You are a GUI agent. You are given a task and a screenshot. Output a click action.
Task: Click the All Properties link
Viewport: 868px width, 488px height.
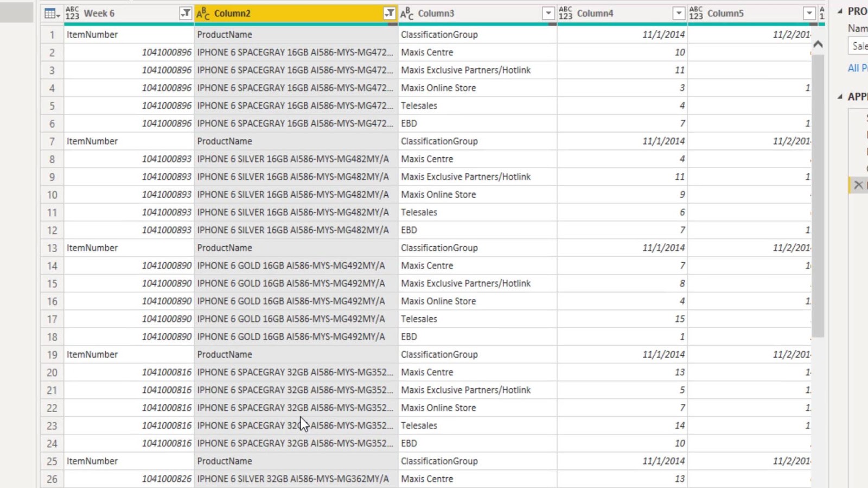point(858,68)
